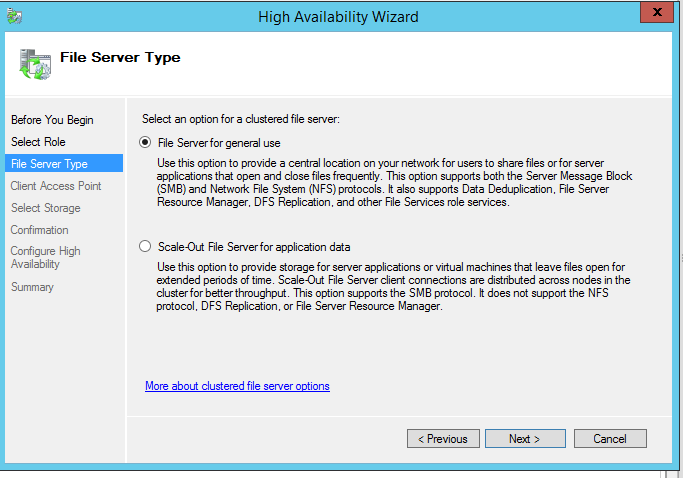Image resolution: width=683 pixels, height=478 pixels.
Task: Proceed with the Next button
Action: click(524, 438)
